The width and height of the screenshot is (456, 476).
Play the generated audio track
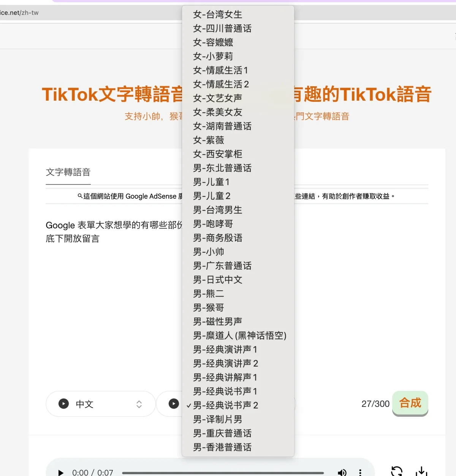click(x=61, y=473)
